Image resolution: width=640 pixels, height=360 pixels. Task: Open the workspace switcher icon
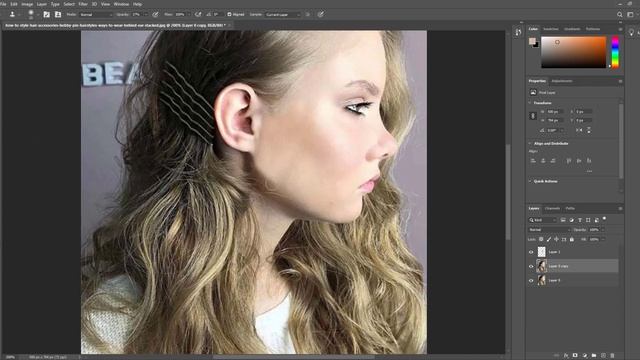(x=630, y=14)
